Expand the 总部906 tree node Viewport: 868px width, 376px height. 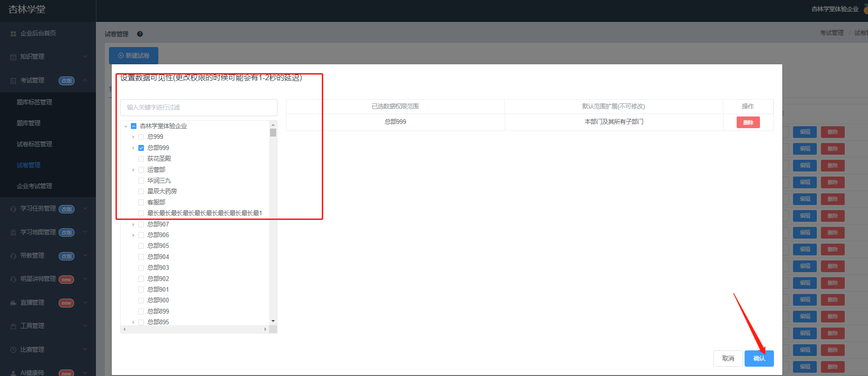click(133, 235)
